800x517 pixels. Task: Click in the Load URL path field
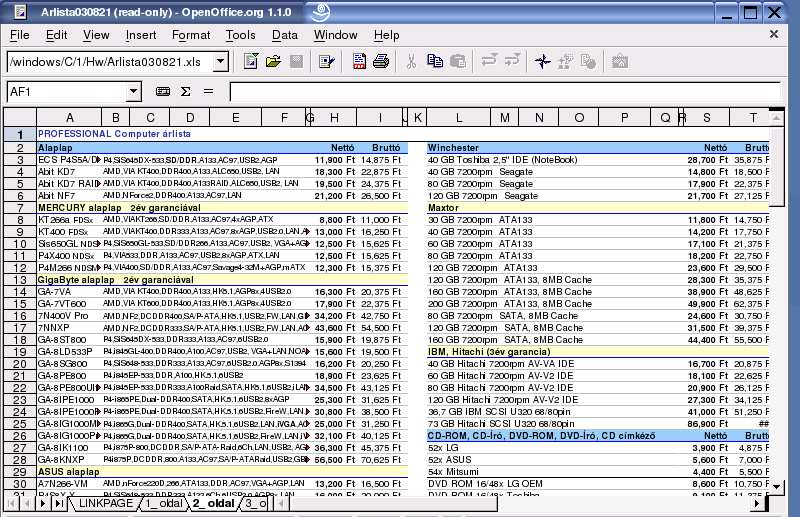[111, 62]
